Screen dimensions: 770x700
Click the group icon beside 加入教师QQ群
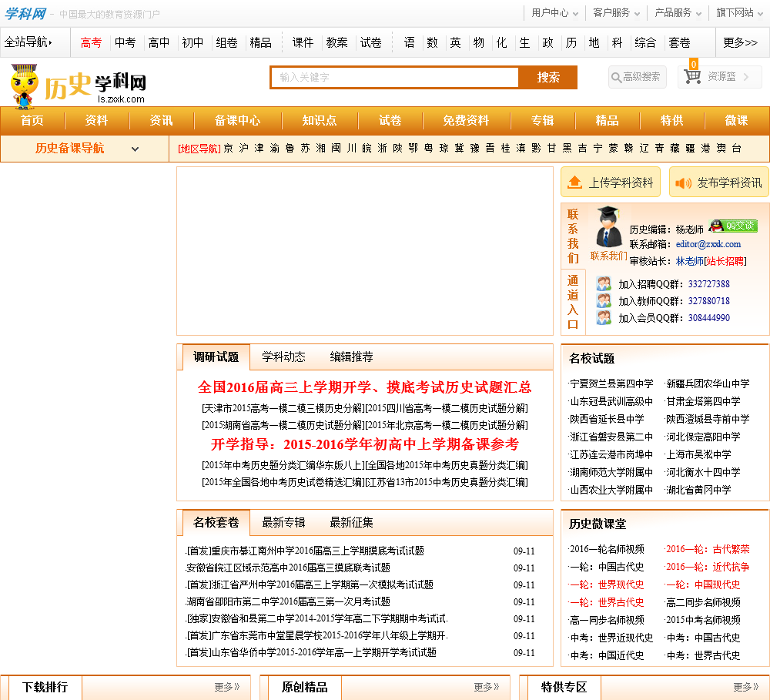coord(604,301)
